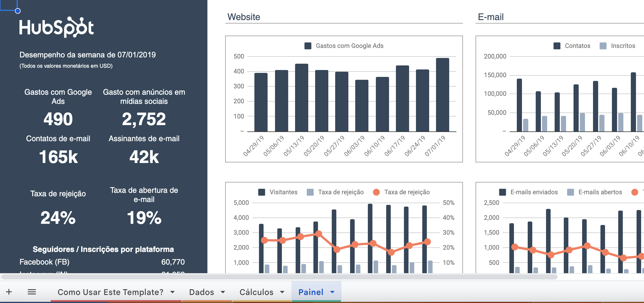Click the Website chart title

tap(244, 17)
